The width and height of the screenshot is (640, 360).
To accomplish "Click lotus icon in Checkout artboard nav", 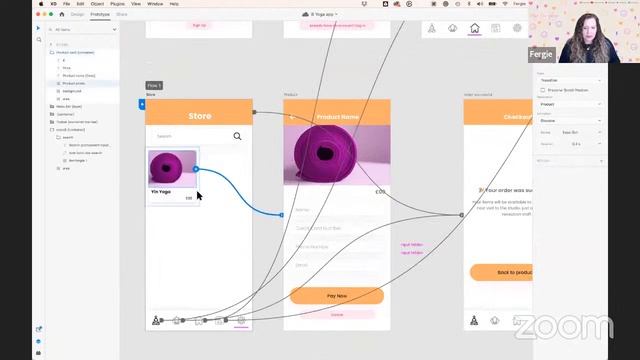I will coord(495,321).
